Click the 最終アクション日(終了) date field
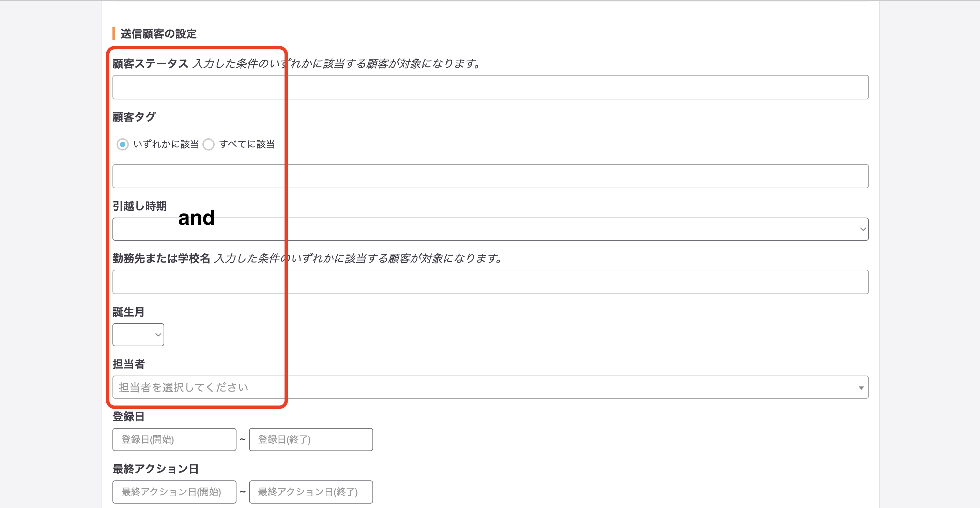 pyautogui.click(x=311, y=492)
